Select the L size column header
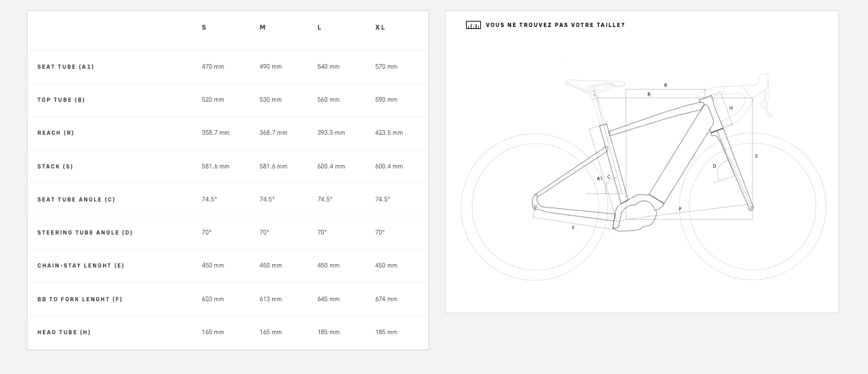The width and height of the screenshot is (868, 374). tap(320, 28)
